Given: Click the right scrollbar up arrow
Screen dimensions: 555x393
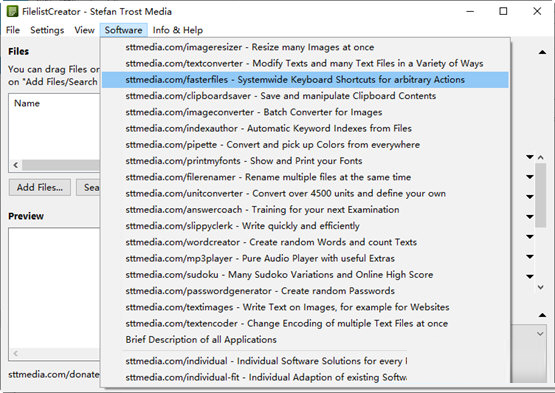Looking at the screenshot, I should (x=540, y=157).
